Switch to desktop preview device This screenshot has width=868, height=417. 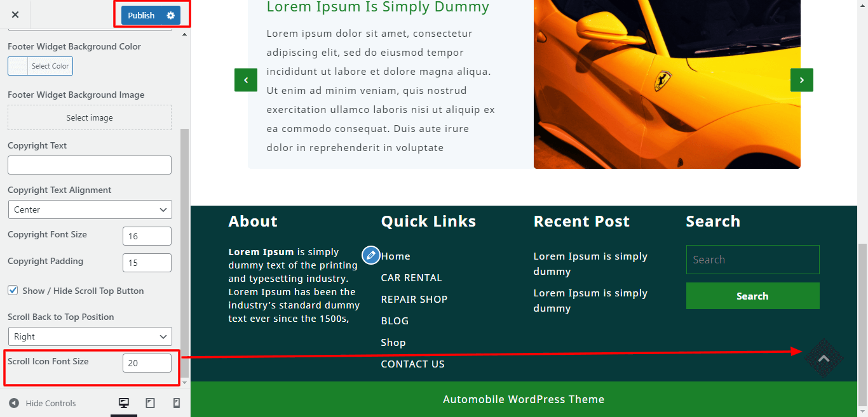124,403
